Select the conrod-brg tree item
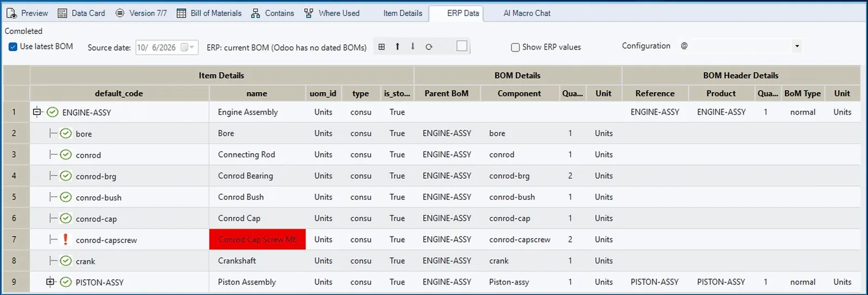 pyautogui.click(x=96, y=176)
